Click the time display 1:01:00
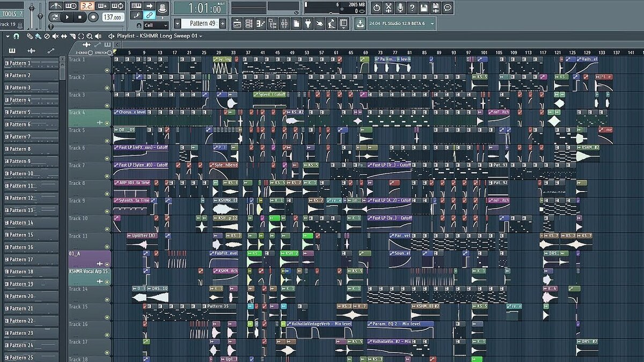This screenshot has height=362, width=644. (200, 9)
